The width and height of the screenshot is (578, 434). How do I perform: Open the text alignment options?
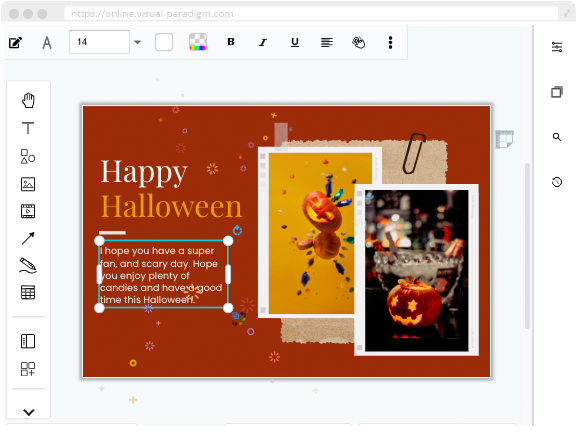coord(327,42)
